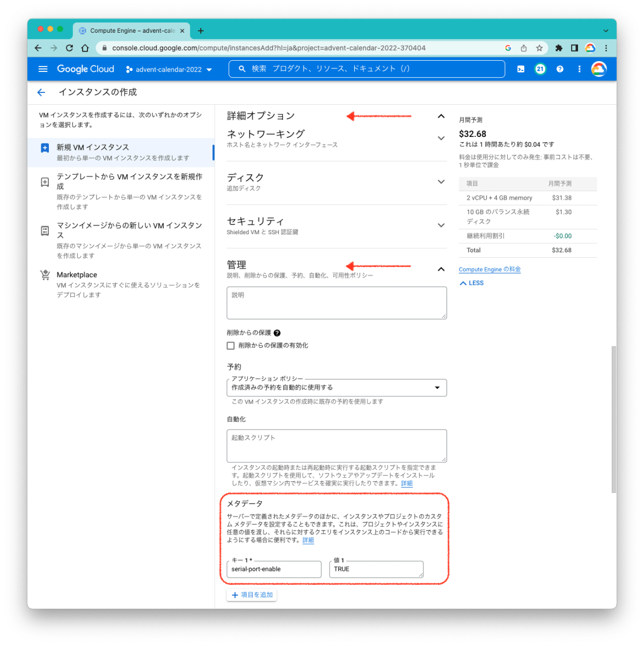Open notifications badge showing 21
The width and height of the screenshot is (644, 645).
point(540,69)
